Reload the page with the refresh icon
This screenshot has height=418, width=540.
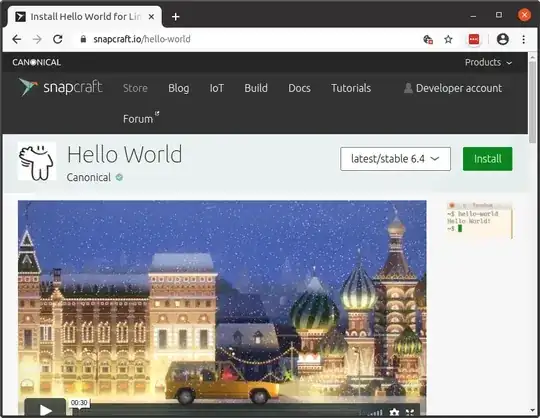coord(58,39)
